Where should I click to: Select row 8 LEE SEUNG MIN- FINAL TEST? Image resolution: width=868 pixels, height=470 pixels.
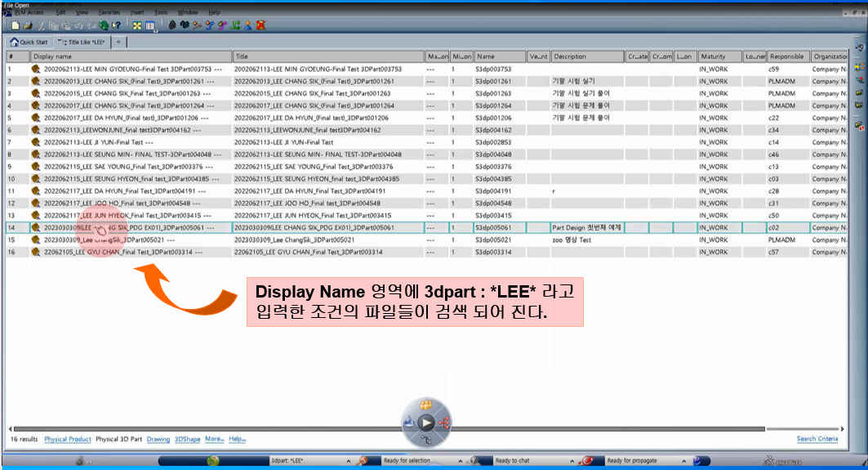(426, 154)
